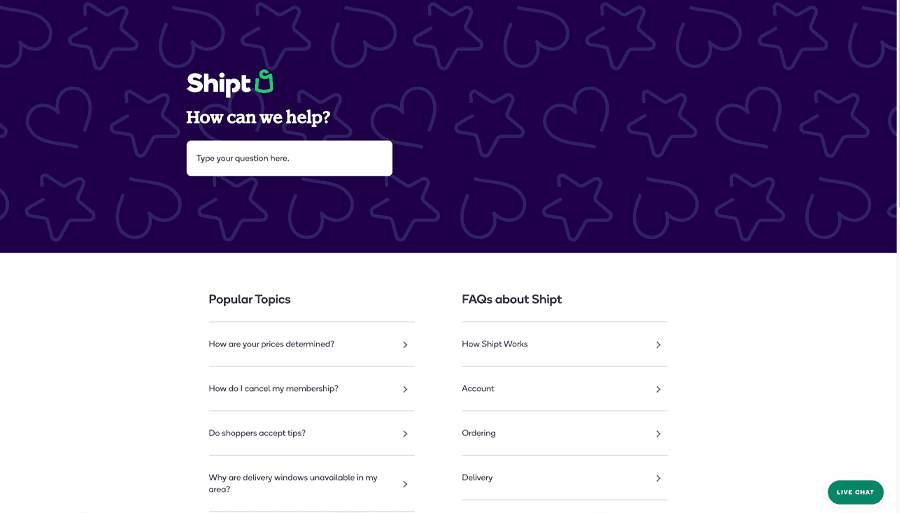Expand the How Shipt Works chevron
Image resolution: width=900 pixels, height=513 pixels.
tap(658, 345)
